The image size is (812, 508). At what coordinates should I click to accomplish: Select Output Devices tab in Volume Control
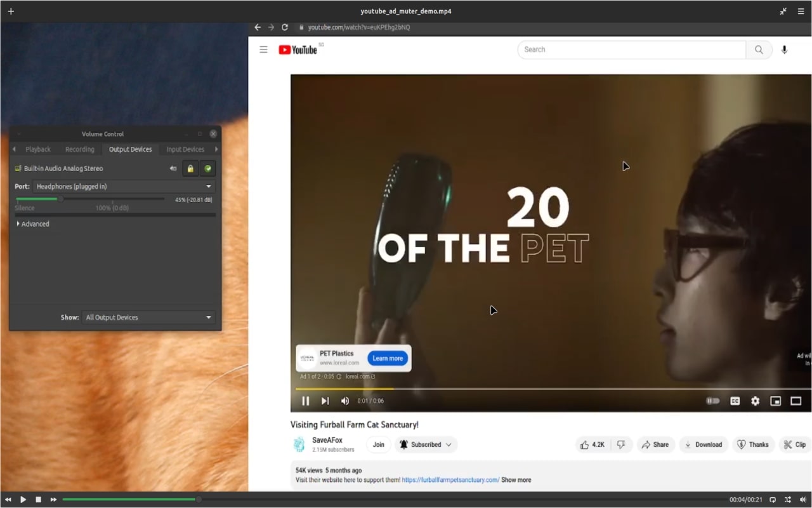click(x=131, y=149)
